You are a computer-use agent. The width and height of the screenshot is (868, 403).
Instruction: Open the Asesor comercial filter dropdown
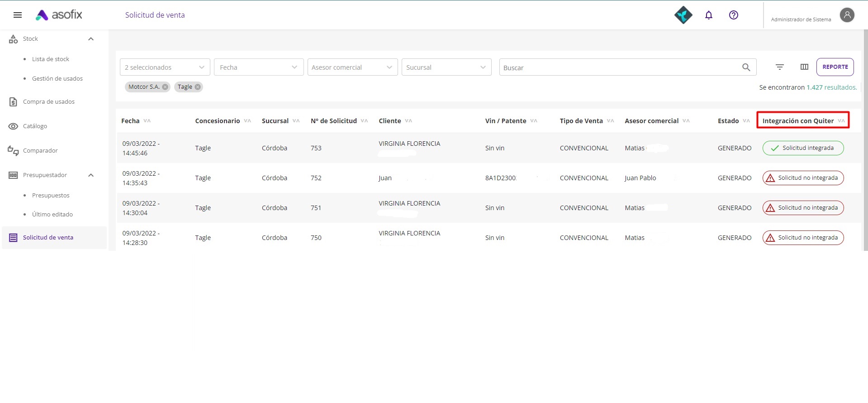(x=353, y=67)
